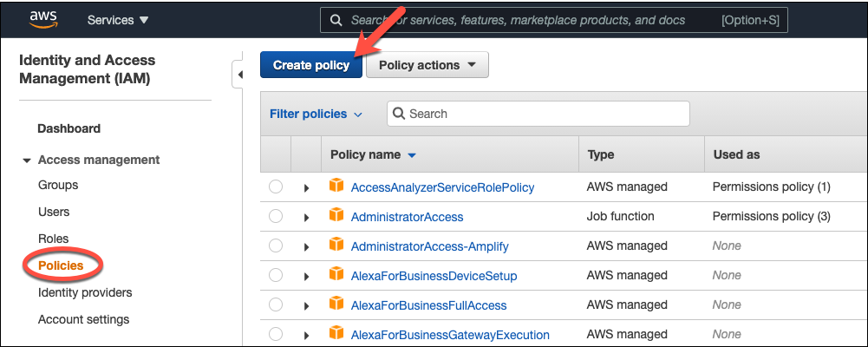Click orange box icon beside AlexaForBusinessDeviceSetup
This screenshot has height=347, width=868.
336,273
